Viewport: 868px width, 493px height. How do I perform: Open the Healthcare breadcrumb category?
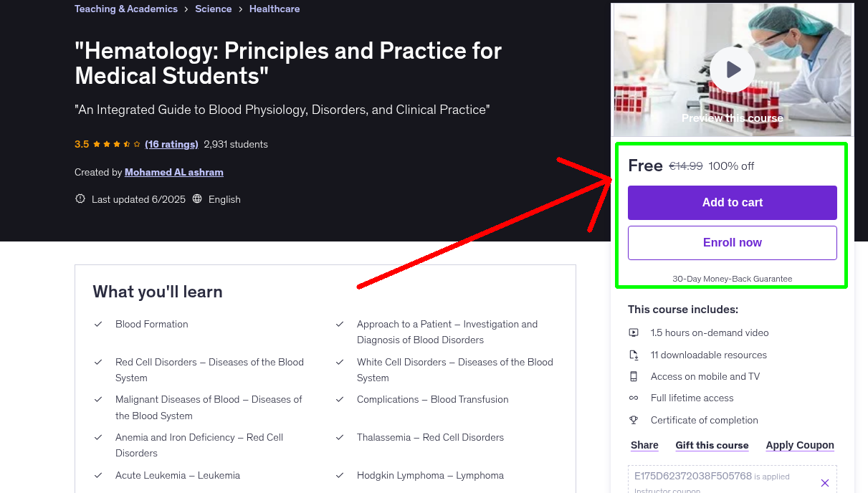click(x=275, y=9)
